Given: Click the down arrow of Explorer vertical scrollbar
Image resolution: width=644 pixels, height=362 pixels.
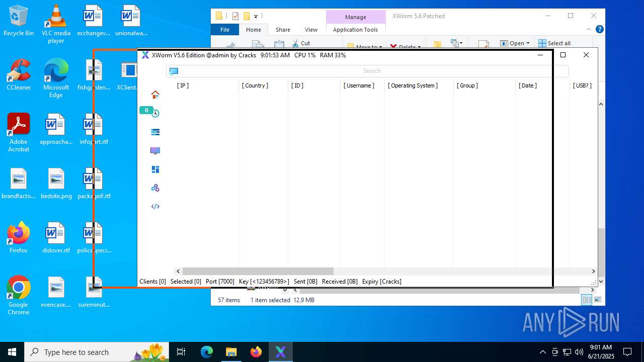Looking at the screenshot, I should (x=601, y=282).
